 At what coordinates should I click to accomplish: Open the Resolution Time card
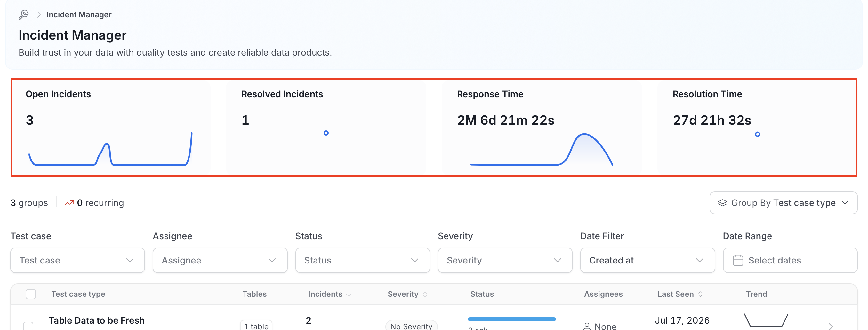(x=757, y=127)
